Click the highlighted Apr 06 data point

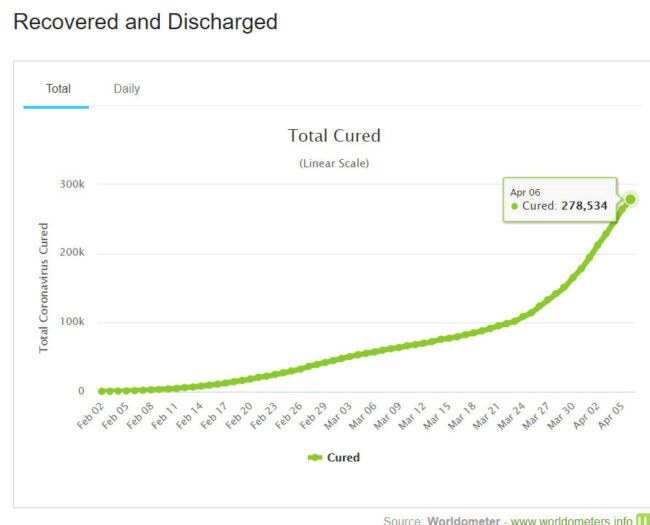(x=631, y=199)
